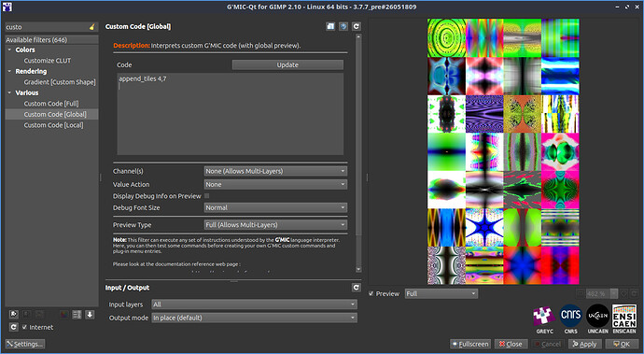This screenshot has height=354, width=644.
Task: Click the Fullscreen button
Action: (x=470, y=344)
